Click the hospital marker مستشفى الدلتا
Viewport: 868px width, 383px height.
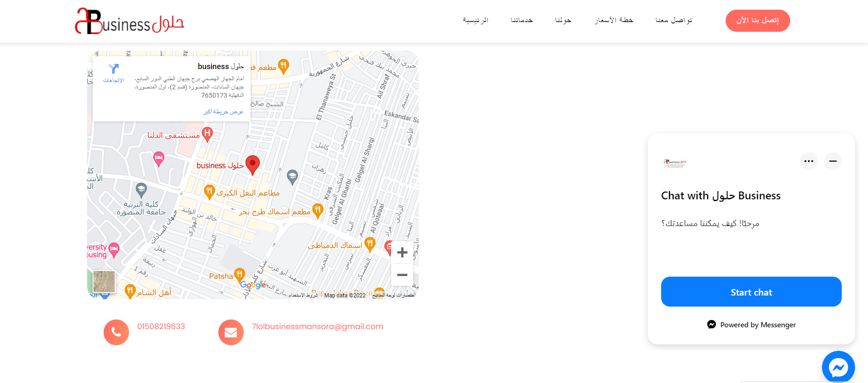207,134
